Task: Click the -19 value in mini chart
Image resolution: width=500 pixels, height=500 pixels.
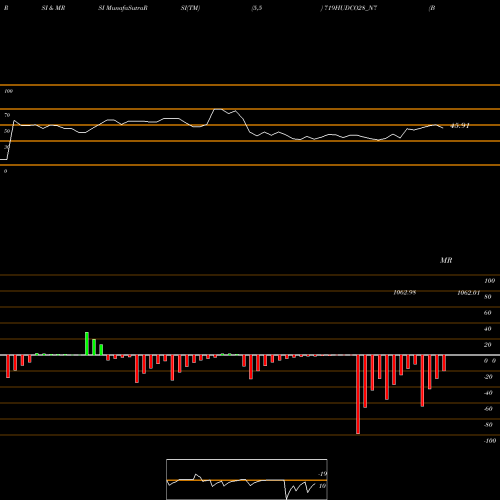Action: [x=322, y=474]
